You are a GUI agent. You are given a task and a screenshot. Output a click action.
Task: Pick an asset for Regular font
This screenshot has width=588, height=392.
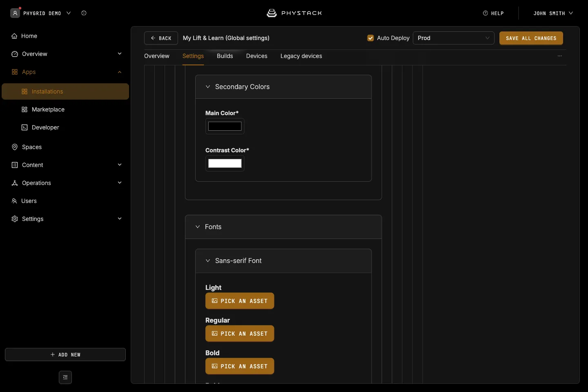tap(240, 334)
